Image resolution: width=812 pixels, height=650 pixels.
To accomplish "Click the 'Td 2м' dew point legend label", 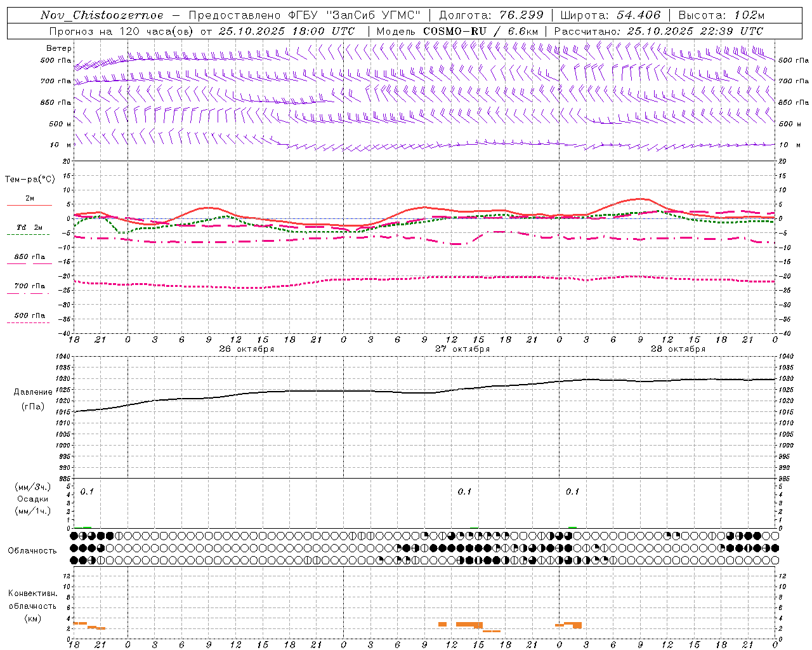I will click(29, 227).
